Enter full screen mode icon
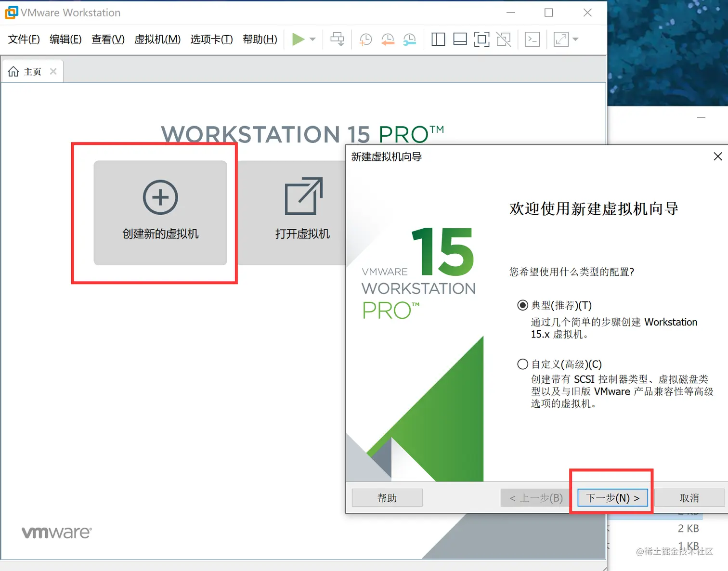This screenshot has height=571, width=728. 481,39
